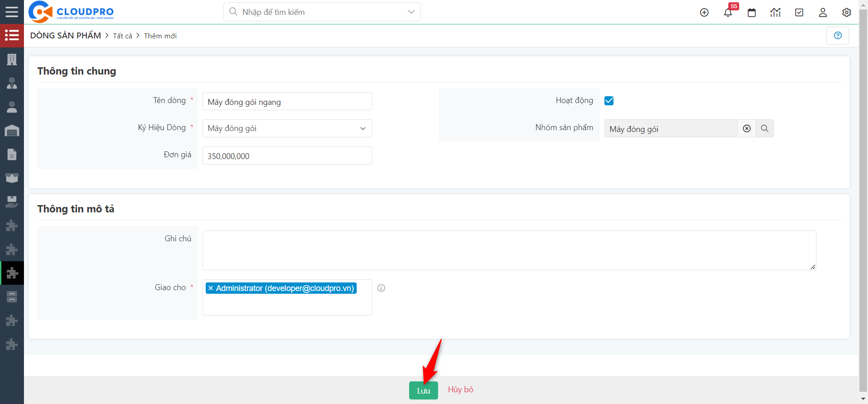Expand the global search dropdown arrow
This screenshot has width=868, height=404.
pos(411,12)
